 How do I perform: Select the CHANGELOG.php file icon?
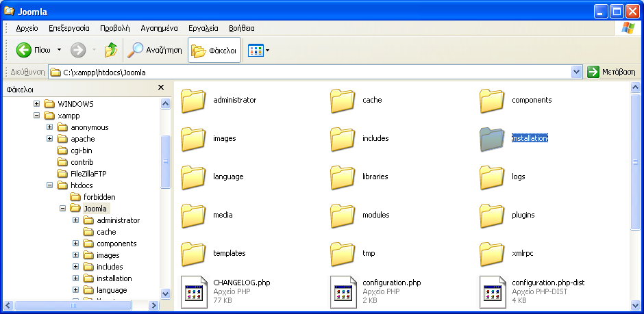[194, 292]
